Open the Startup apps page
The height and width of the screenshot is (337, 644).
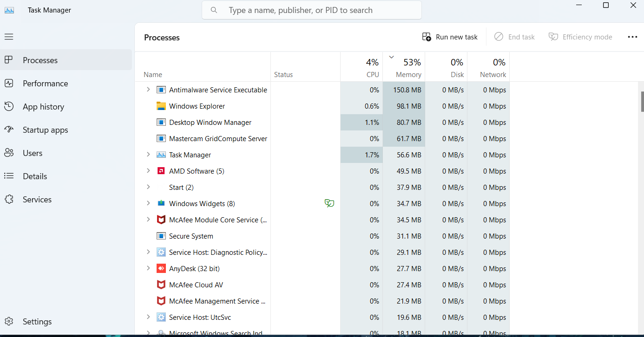(x=45, y=130)
